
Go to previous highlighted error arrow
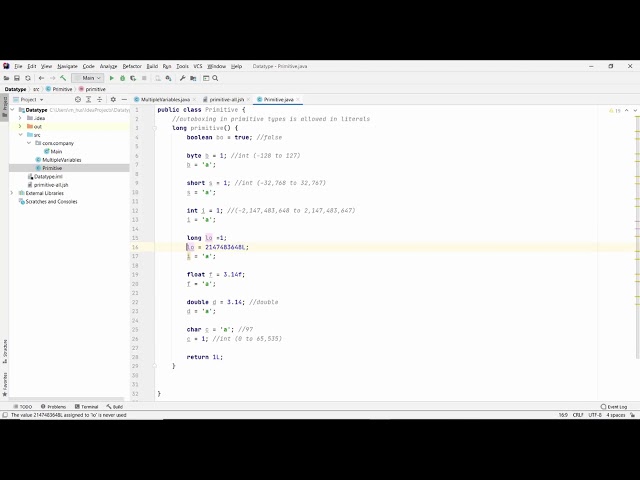[x=627, y=110]
